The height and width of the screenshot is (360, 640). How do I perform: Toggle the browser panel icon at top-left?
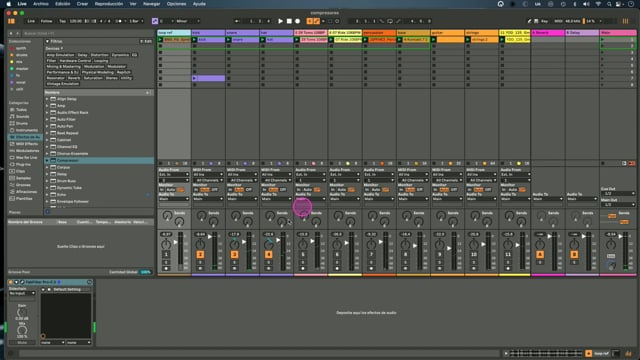pyautogui.click(x=11, y=21)
